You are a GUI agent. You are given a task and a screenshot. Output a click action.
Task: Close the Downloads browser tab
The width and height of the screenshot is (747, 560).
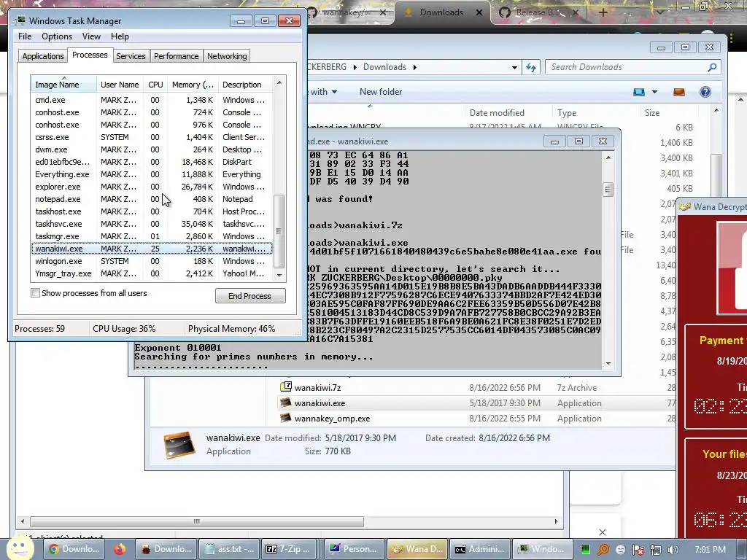click(480, 13)
